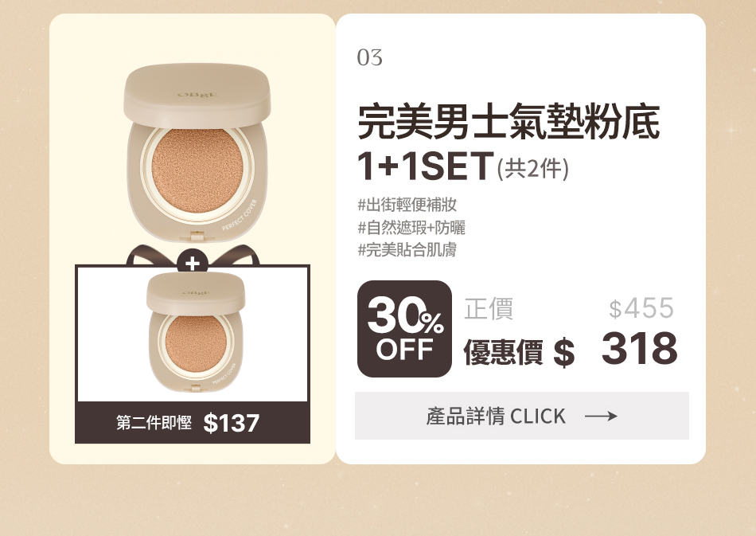Click the 優惠價 $ label
This screenshot has height=536, width=756.
click(x=519, y=352)
